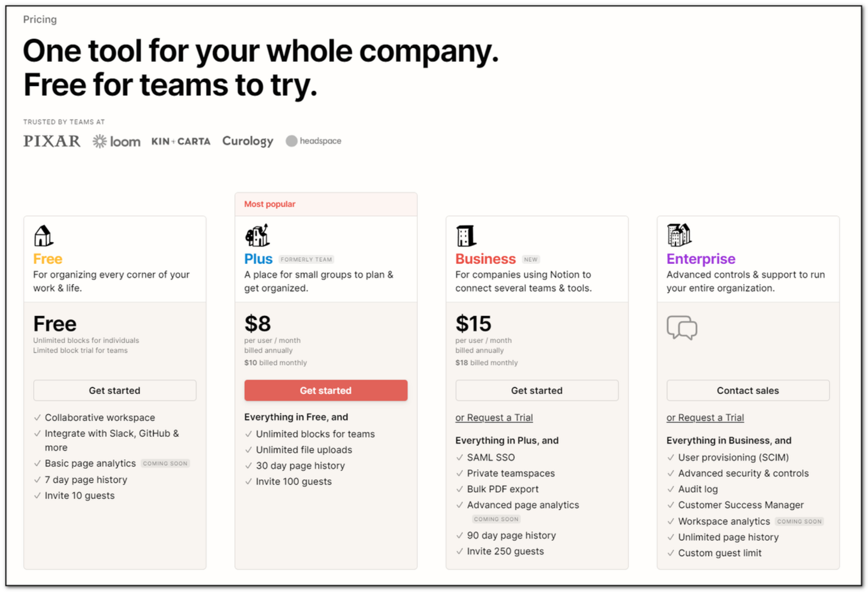Click the Kin + Carta logo
This screenshot has height=592, width=868.
pyautogui.click(x=181, y=141)
